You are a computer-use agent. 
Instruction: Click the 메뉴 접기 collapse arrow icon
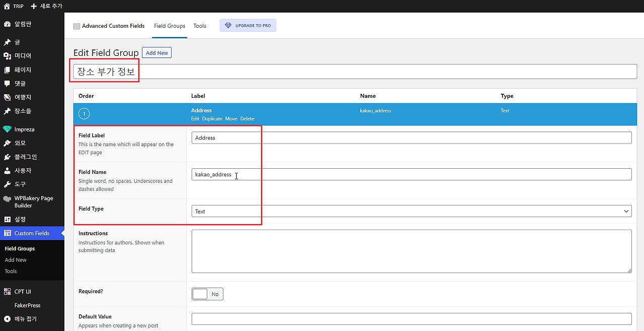pos(7,319)
